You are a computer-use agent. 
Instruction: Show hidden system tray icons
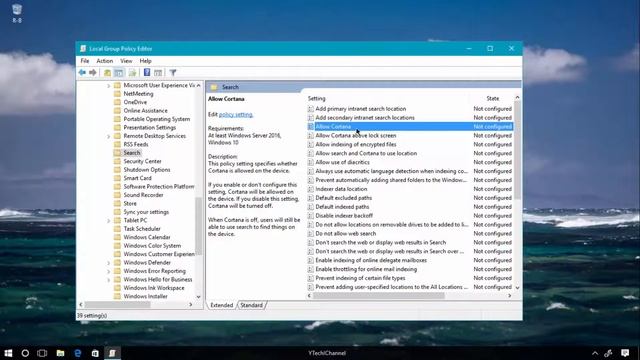tap(595, 353)
